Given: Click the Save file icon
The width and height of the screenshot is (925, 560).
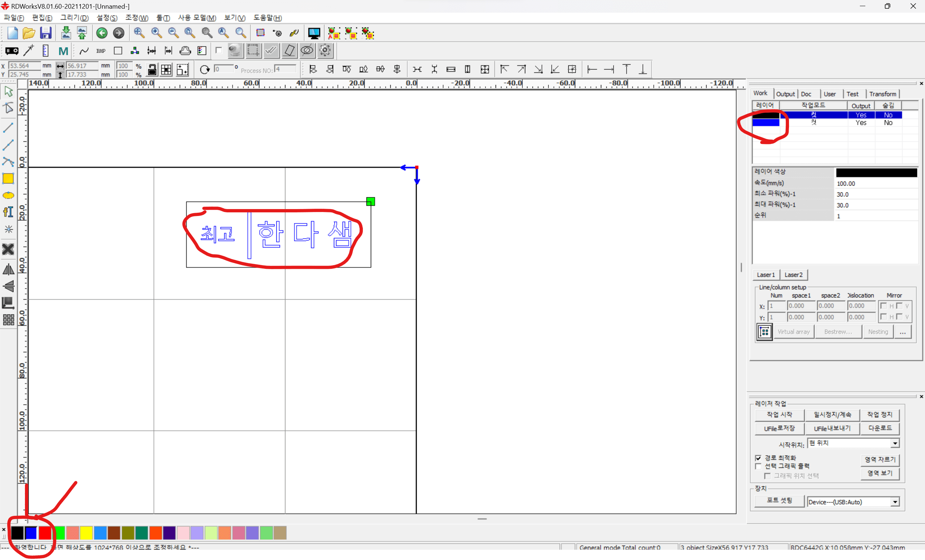Looking at the screenshot, I should (46, 33).
